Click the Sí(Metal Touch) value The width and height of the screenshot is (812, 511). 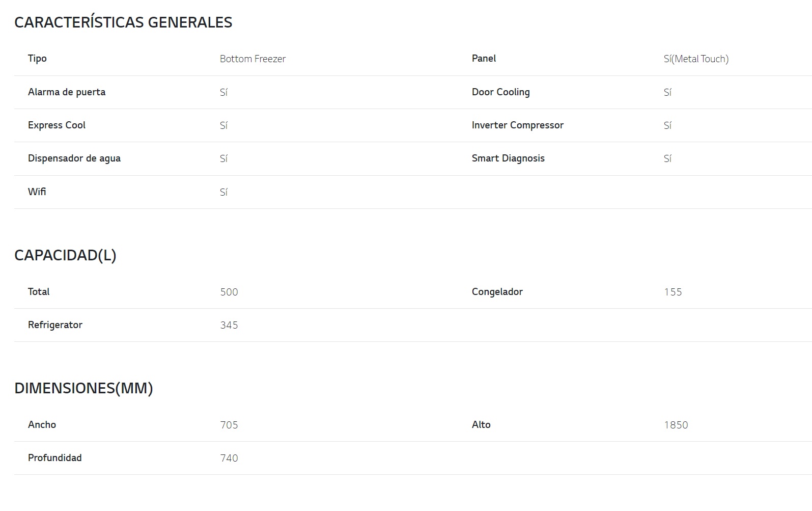tap(696, 59)
